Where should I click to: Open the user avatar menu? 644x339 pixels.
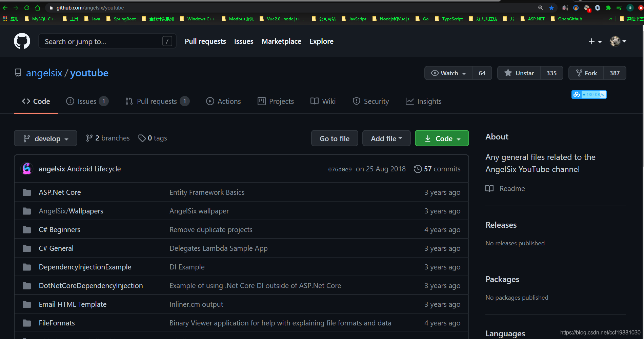pos(618,41)
